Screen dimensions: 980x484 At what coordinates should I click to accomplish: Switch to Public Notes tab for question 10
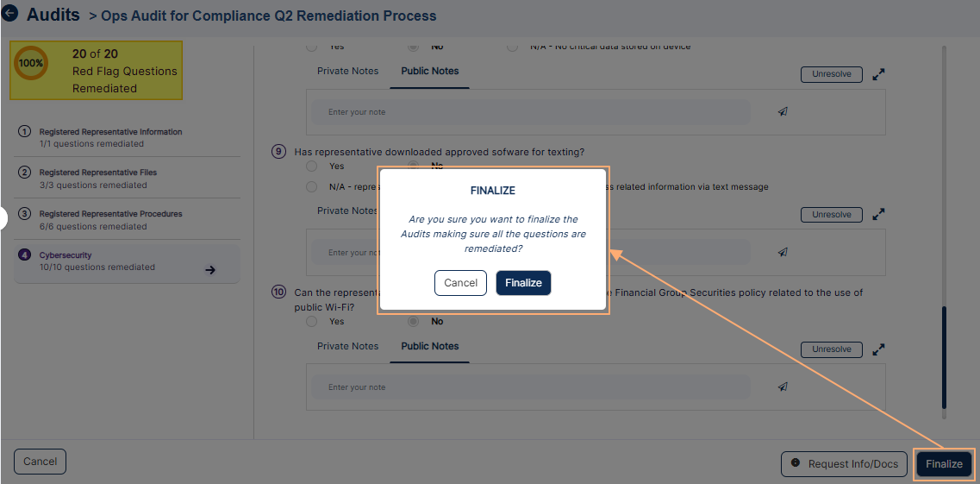pyautogui.click(x=430, y=347)
